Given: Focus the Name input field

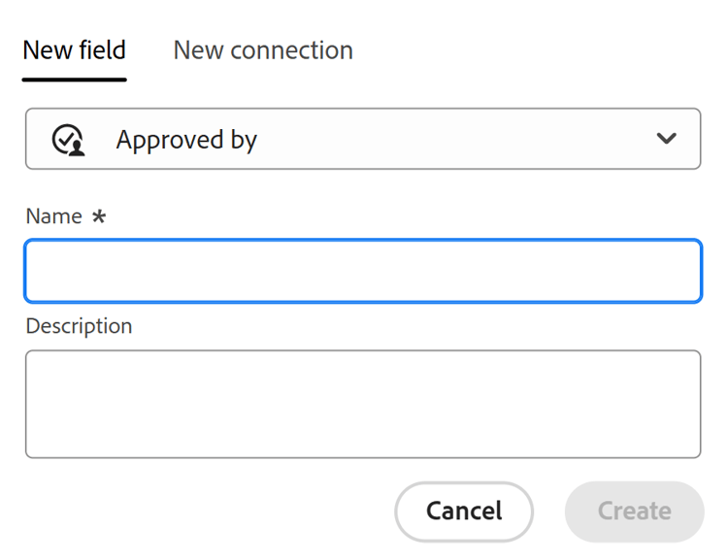Looking at the screenshot, I should (x=362, y=271).
